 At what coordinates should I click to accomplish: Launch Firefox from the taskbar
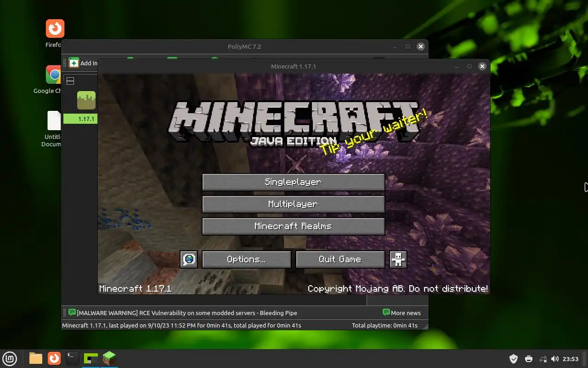(x=54, y=358)
